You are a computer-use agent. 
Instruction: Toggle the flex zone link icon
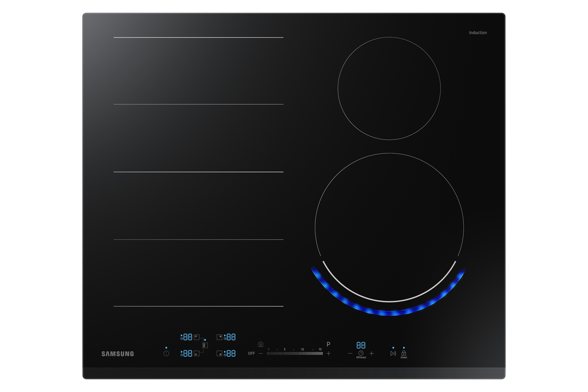coord(205,345)
